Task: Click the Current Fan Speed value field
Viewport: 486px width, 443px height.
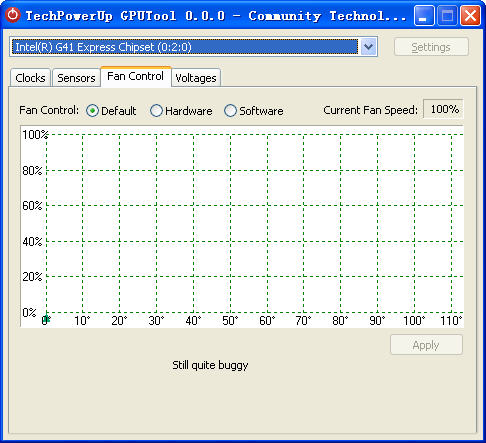Action: click(443, 109)
